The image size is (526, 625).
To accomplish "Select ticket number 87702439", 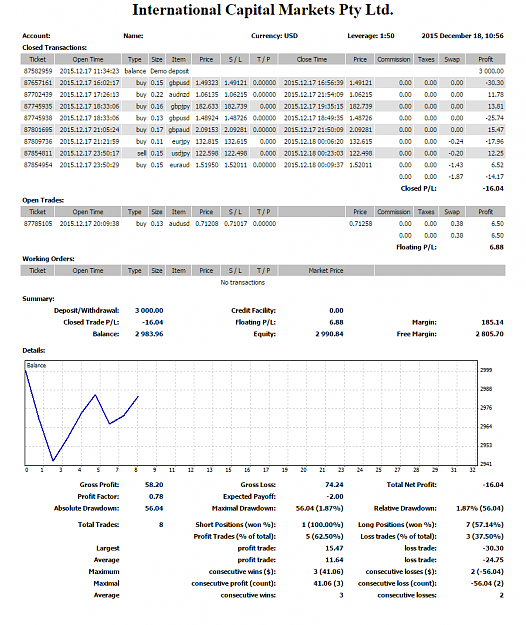I will point(38,95).
